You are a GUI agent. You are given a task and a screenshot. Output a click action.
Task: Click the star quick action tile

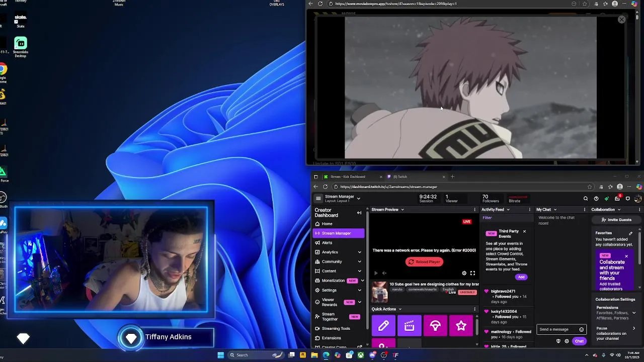tap(461, 326)
